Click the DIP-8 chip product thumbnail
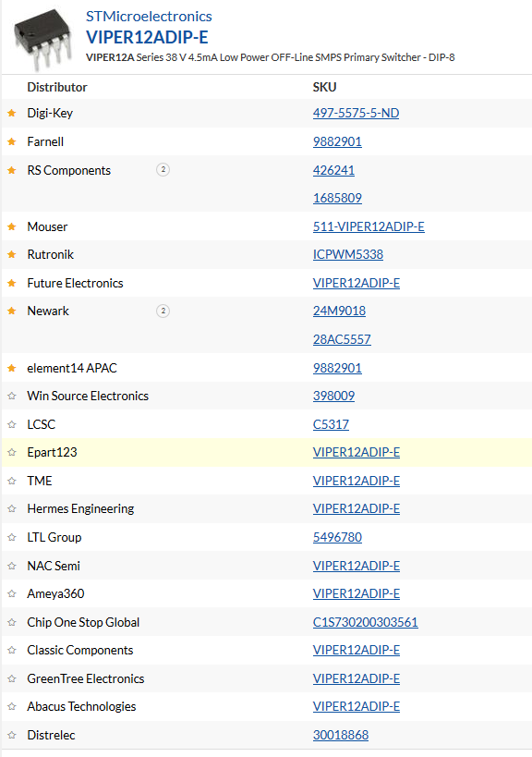This screenshot has height=757, width=532. [43, 39]
